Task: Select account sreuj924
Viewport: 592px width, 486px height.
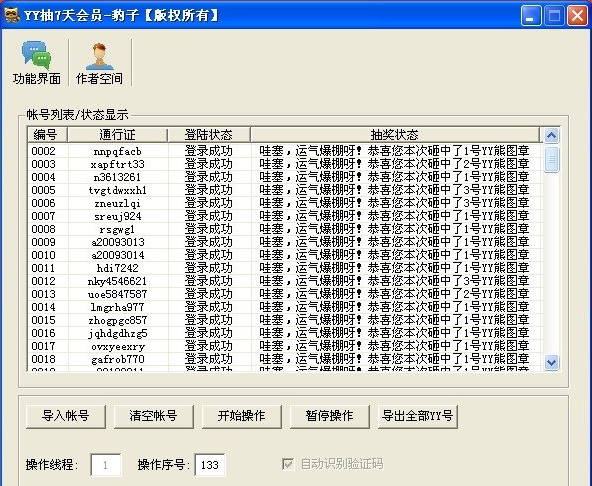Action: 117,216
